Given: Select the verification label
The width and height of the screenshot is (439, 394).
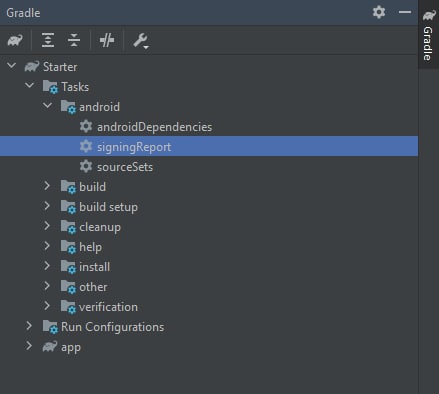Looking at the screenshot, I should 108,307.
